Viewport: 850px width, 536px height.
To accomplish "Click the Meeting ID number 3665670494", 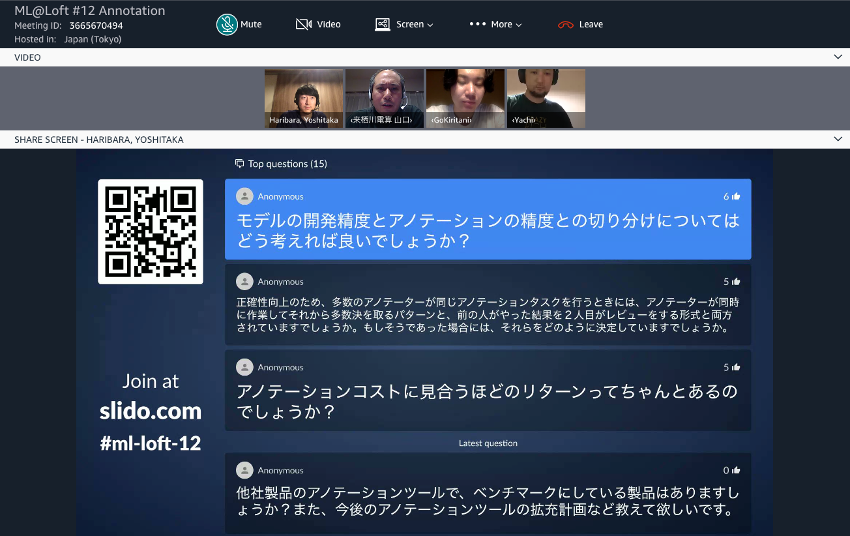I will 96,25.
